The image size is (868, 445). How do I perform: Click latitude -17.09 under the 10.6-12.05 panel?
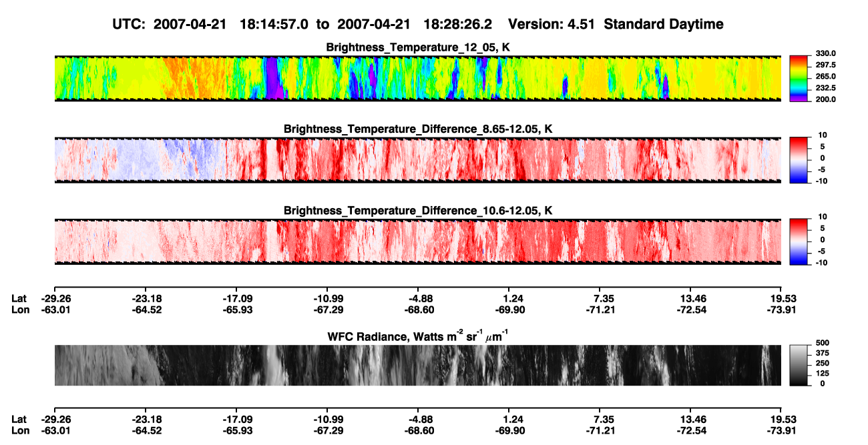(x=236, y=298)
